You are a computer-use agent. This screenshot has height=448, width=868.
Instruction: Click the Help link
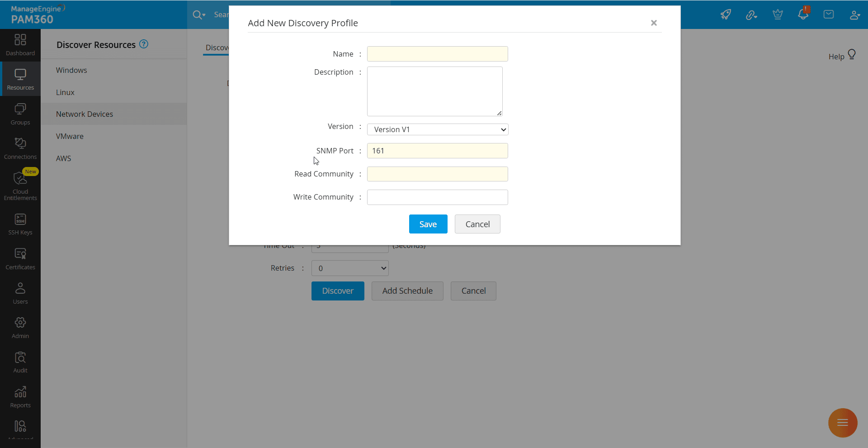coord(836,57)
